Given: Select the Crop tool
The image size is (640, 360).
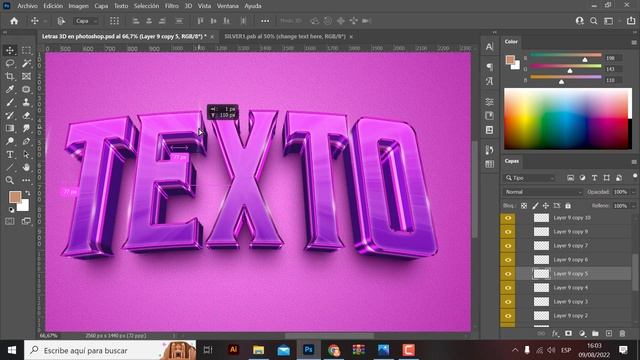Looking at the screenshot, I should coord(10,76).
